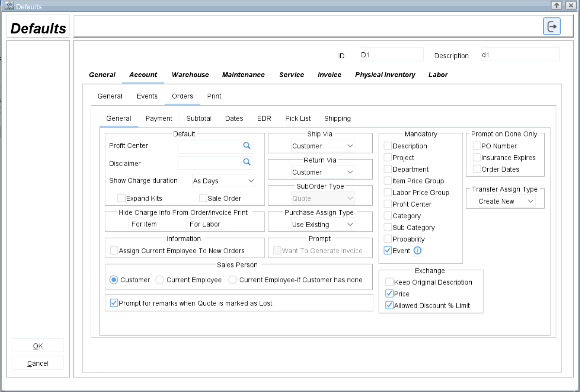
Task: Enable the Expand Kits checkbox
Action: 122,198
